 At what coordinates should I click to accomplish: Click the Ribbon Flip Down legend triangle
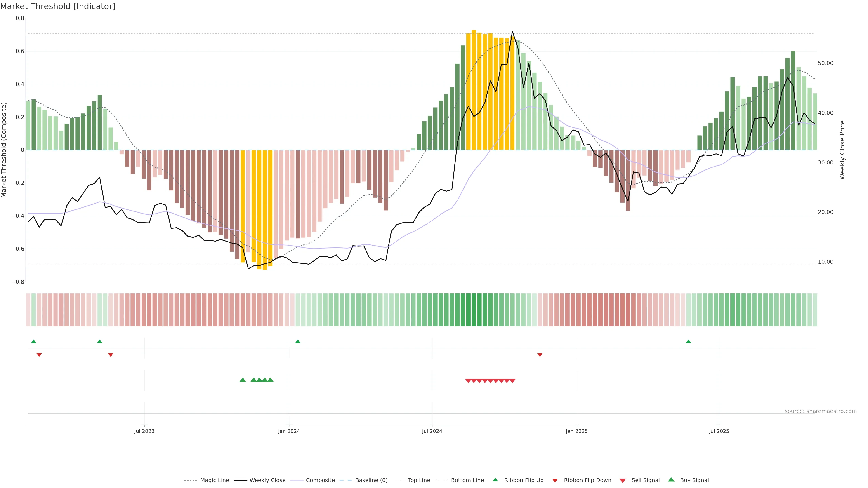click(555, 481)
